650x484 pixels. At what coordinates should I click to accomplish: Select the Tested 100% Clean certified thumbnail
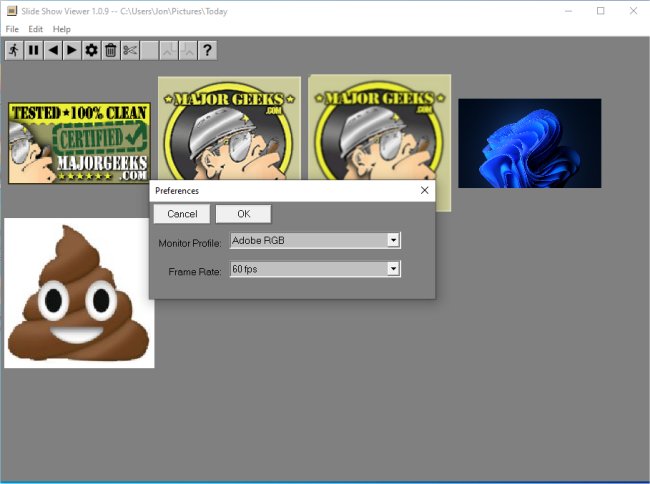pos(79,143)
